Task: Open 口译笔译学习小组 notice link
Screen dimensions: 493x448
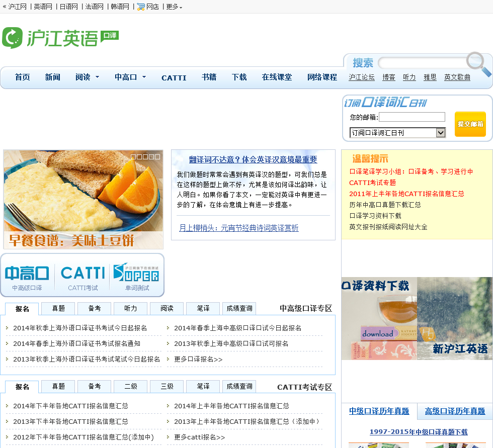Action: [411, 171]
